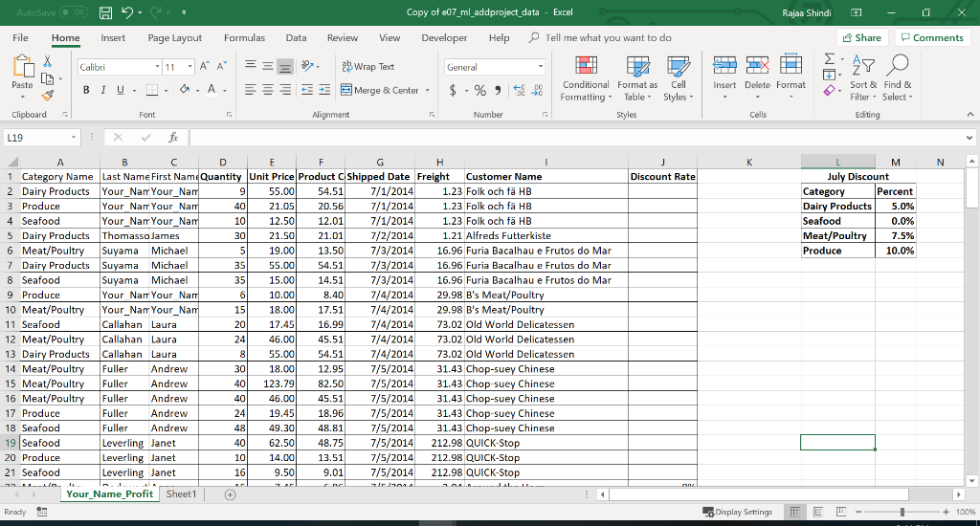Open the Comments pane button
The width and height of the screenshot is (980, 526).
[932, 37]
